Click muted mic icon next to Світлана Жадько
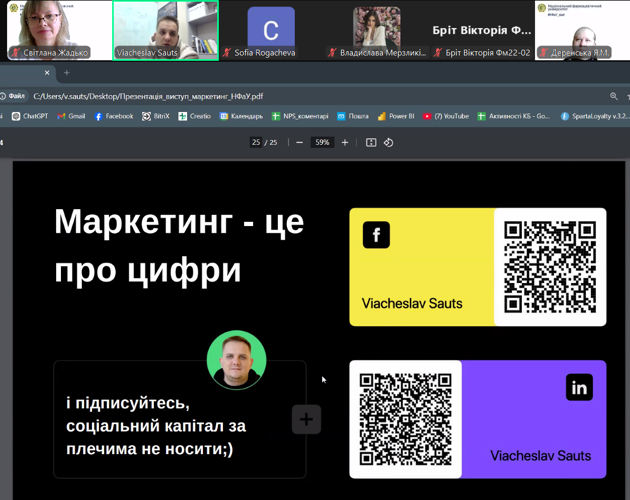The image size is (630, 500). [x=16, y=53]
